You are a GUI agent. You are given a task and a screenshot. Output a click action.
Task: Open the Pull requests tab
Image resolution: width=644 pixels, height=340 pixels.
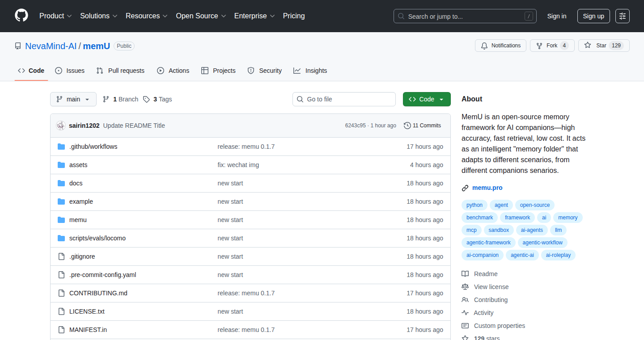click(x=121, y=71)
